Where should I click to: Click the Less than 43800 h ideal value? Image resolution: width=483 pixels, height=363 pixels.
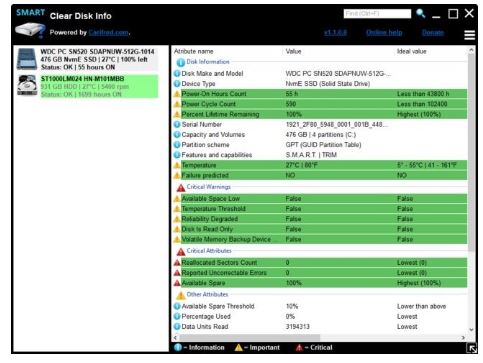tap(423, 94)
